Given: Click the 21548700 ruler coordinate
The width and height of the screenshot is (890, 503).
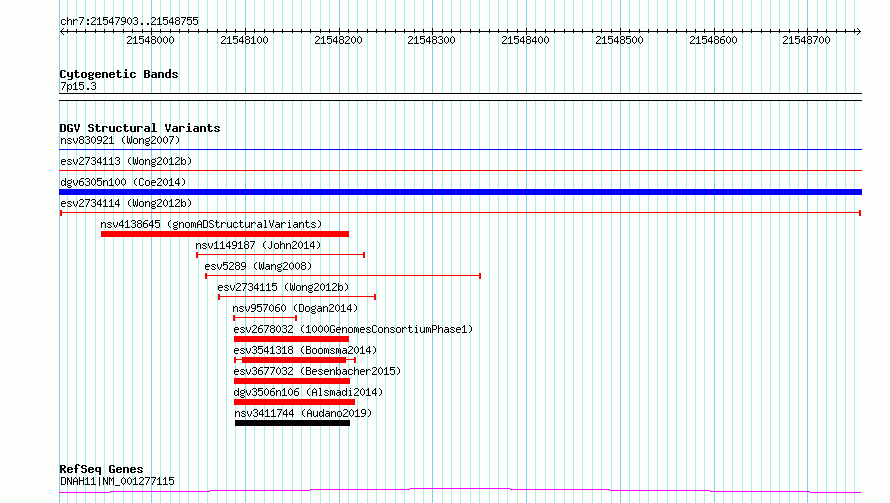Looking at the screenshot, I should pyautogui.click(x=807, y=40).
